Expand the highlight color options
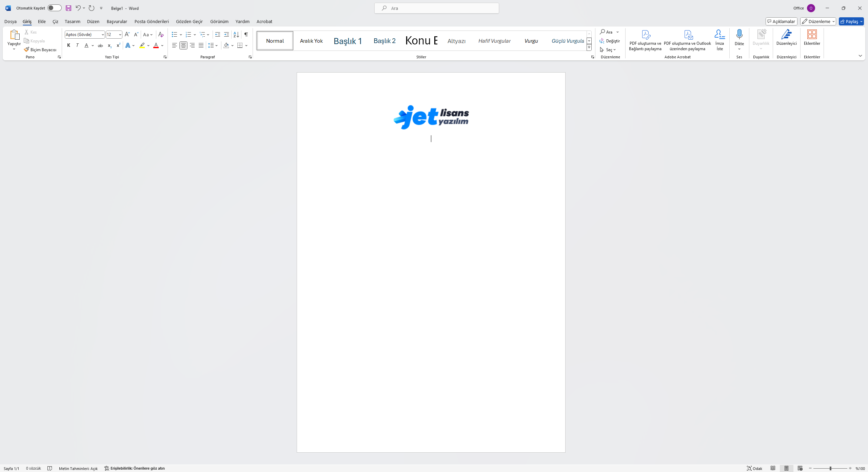 (148, 45)
